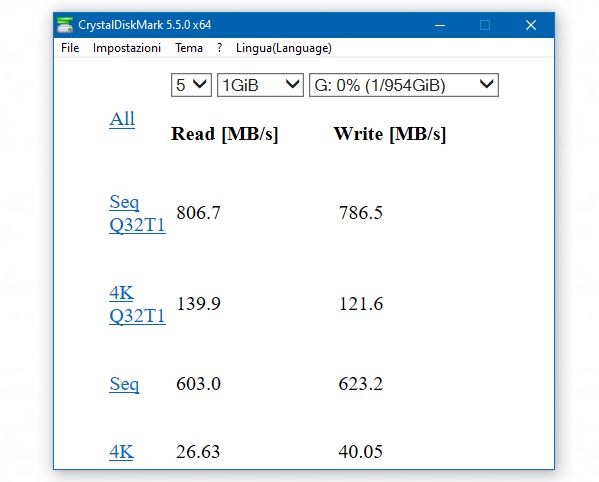Open the File menu
The width and height of the screenshot is (599, 482).
tap(70, 48)
